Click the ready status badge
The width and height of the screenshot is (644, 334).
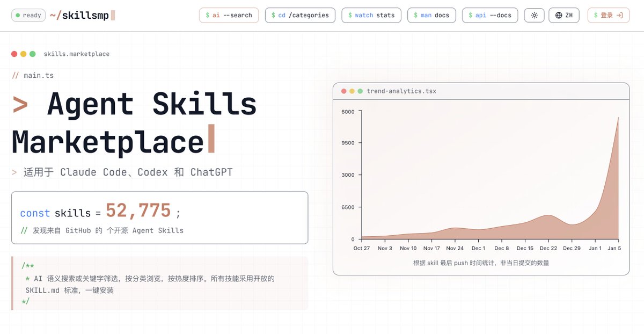[28, 15]
